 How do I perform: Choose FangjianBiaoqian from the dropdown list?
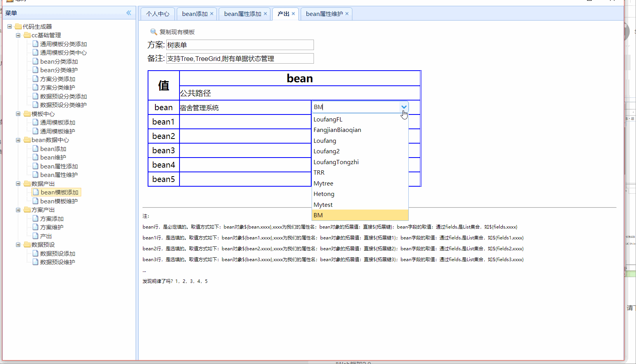pos(360,130)
